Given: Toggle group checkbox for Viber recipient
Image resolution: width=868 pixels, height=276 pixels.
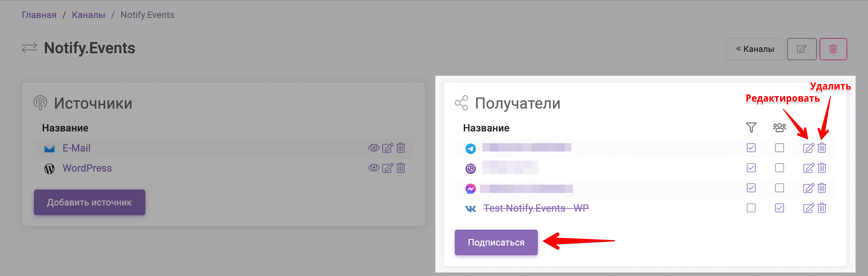Looking at the screenshot, I should (779, 168).
